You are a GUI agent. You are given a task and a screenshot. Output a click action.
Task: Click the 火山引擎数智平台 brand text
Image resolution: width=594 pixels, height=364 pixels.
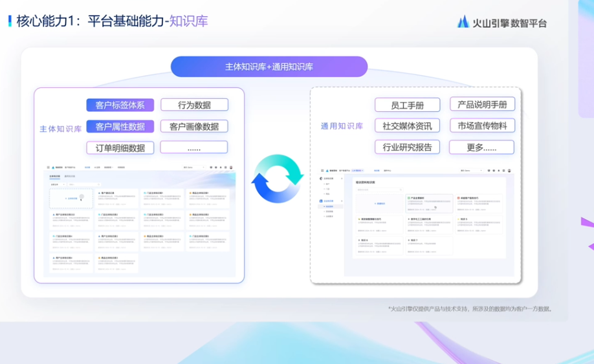pyautogui.click(x=509, y=23)
